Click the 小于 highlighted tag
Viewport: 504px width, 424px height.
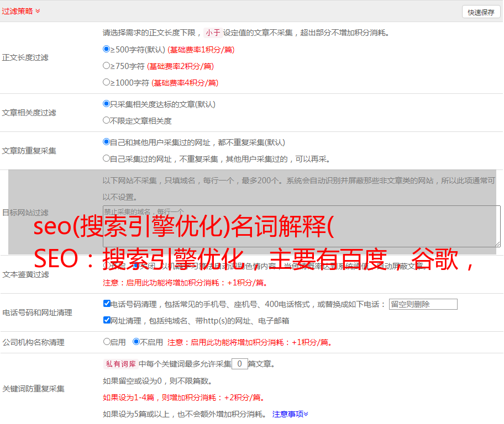(213, 33)
